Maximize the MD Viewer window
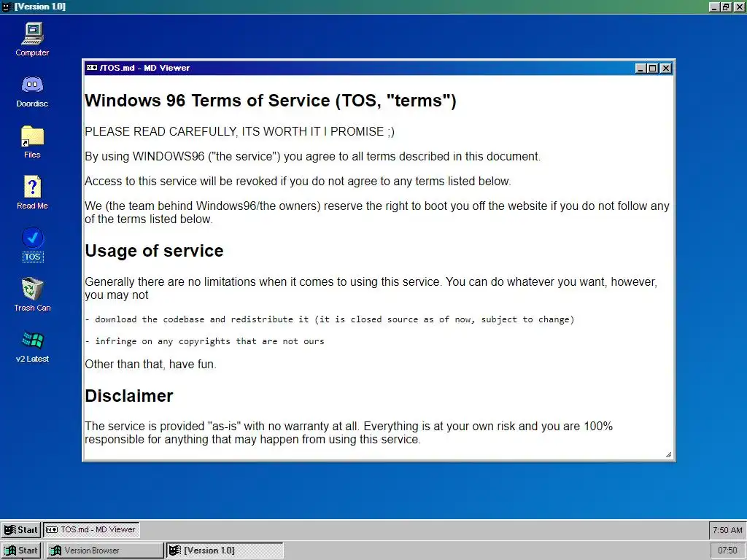The width and height of the screenshot is (747, 560). [653, 68]
